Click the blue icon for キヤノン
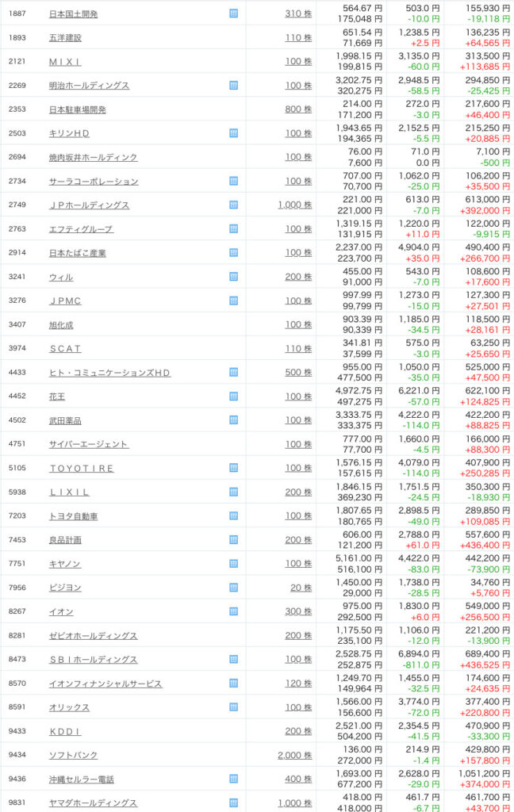The height and width of the screenshot is (812, 514). [234, 564]
